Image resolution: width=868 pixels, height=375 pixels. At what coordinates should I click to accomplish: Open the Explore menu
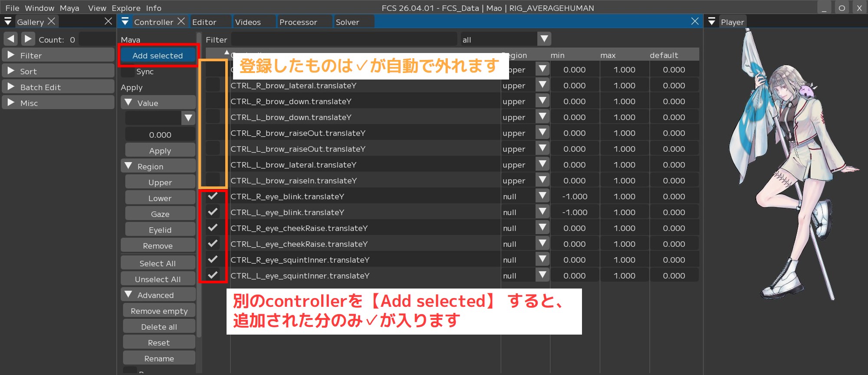tap(126, 8)
